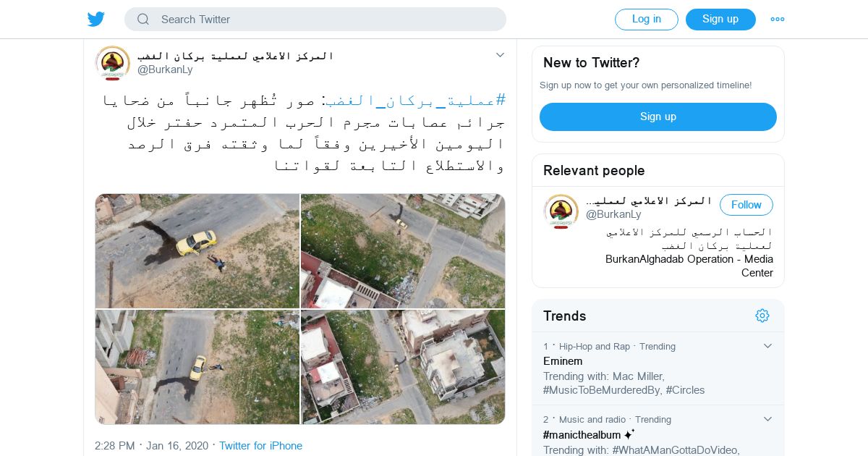Click the @BurkanLy handle on the tweet

click(165, 69)
